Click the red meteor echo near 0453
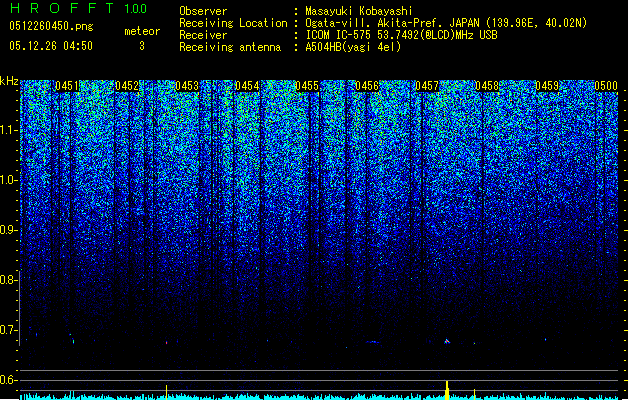 coord(166,343)
